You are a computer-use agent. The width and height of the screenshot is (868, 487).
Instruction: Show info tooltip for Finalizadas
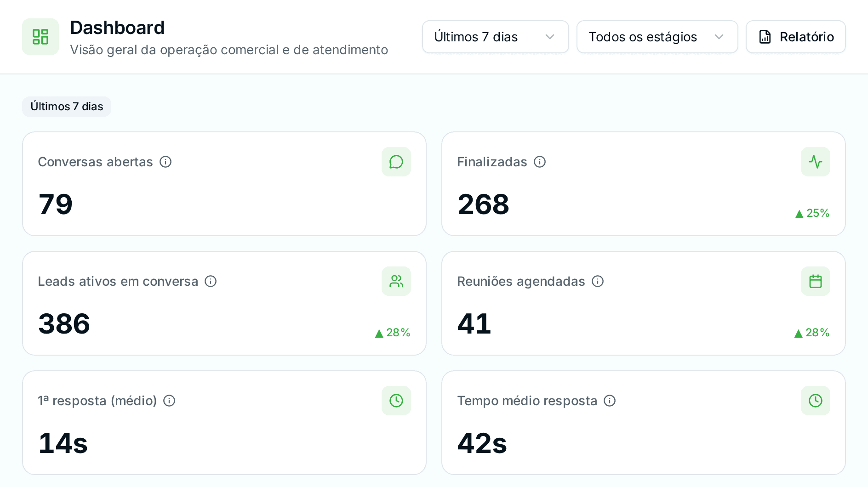coord(540,162)
